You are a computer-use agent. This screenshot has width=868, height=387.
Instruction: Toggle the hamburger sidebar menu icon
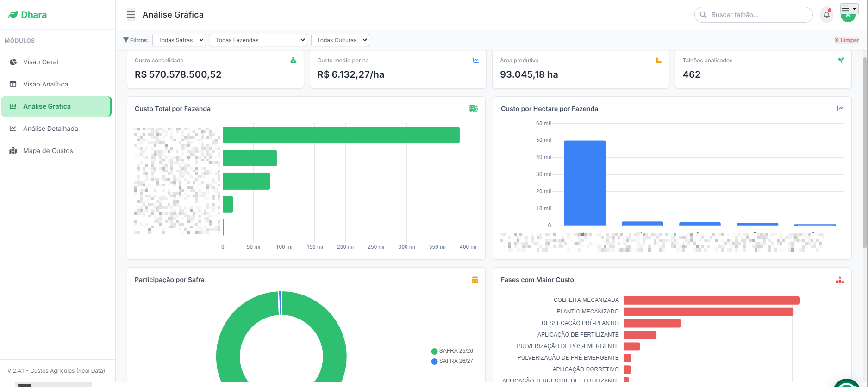(131, 15)
